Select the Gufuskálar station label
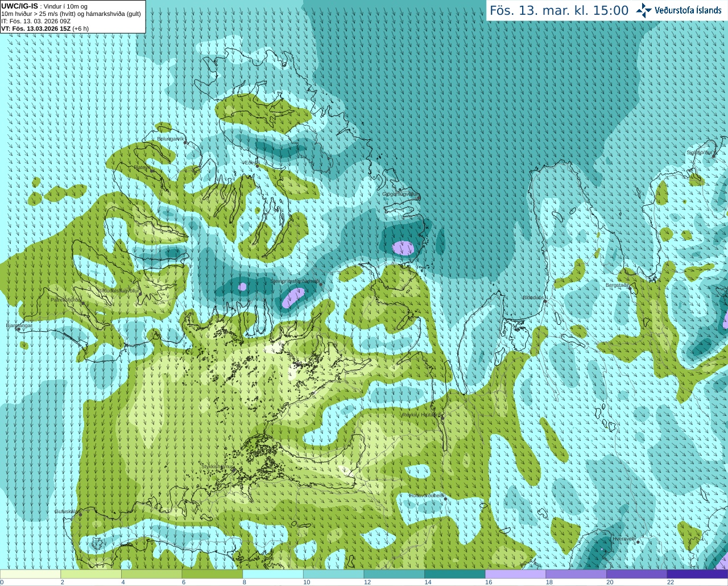Image resolution: width=728 pixels, height=586 pixels. coord(67,511)
